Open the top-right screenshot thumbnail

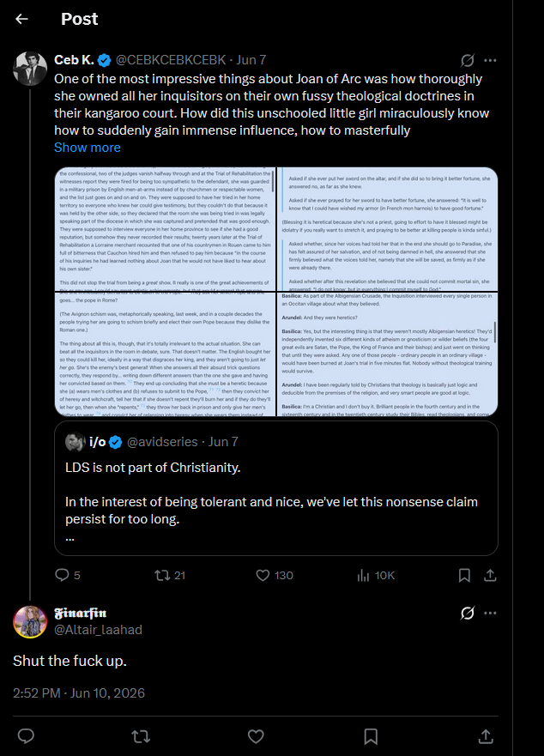(x=388, y=229)
